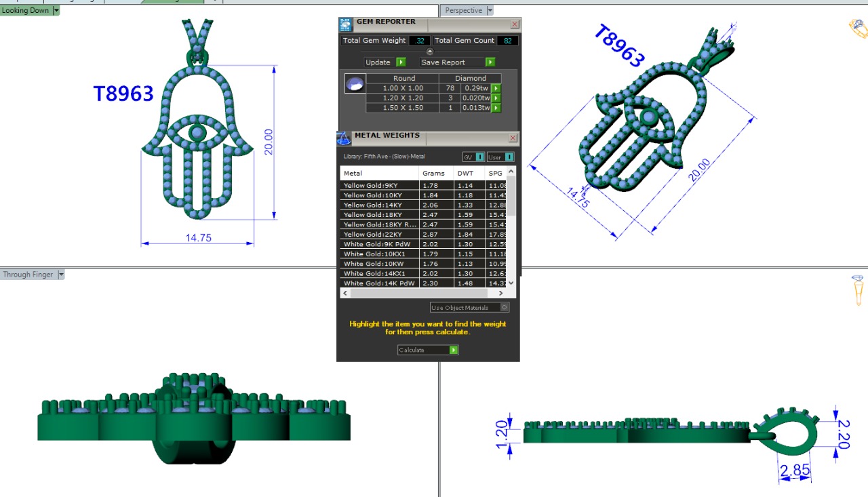
Task: Collapse the Gem Reporter totals with the up arrow
Action: pos(429,52)
